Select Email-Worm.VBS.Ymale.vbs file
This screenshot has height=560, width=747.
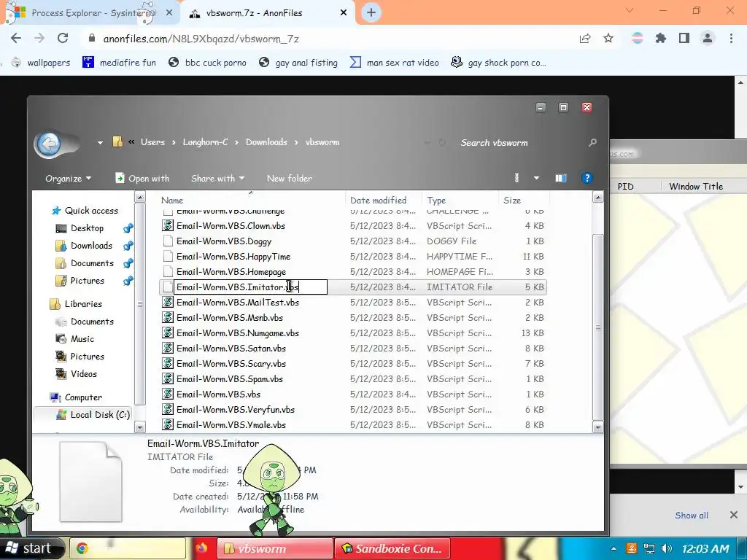pyautogui.click(x=352, y=425)
